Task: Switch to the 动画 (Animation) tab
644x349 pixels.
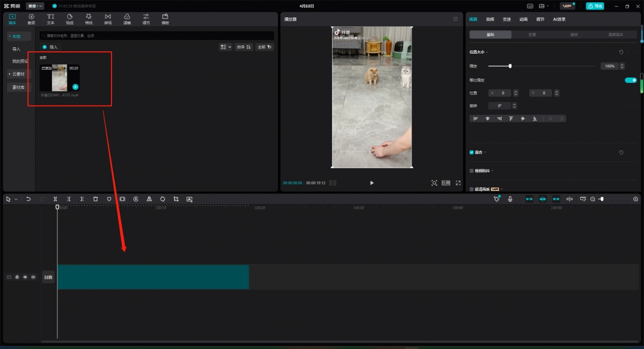Action: click(523, 19)
